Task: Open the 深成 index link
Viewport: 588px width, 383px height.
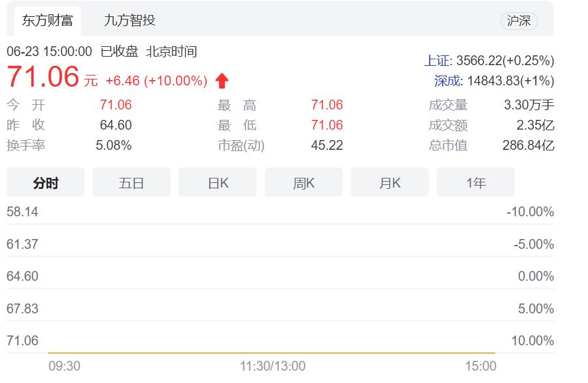Action: coord(448,81)
